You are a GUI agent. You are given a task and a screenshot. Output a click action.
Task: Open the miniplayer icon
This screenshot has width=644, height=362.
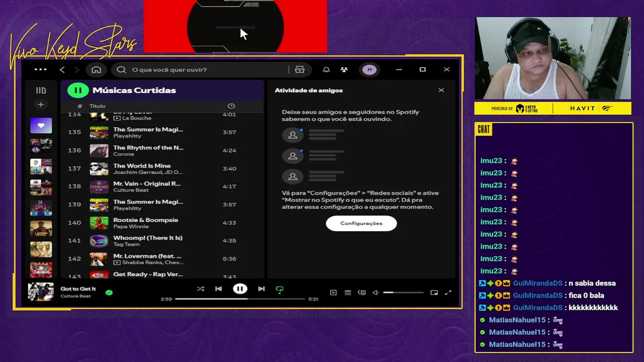(x=434, y=293)
